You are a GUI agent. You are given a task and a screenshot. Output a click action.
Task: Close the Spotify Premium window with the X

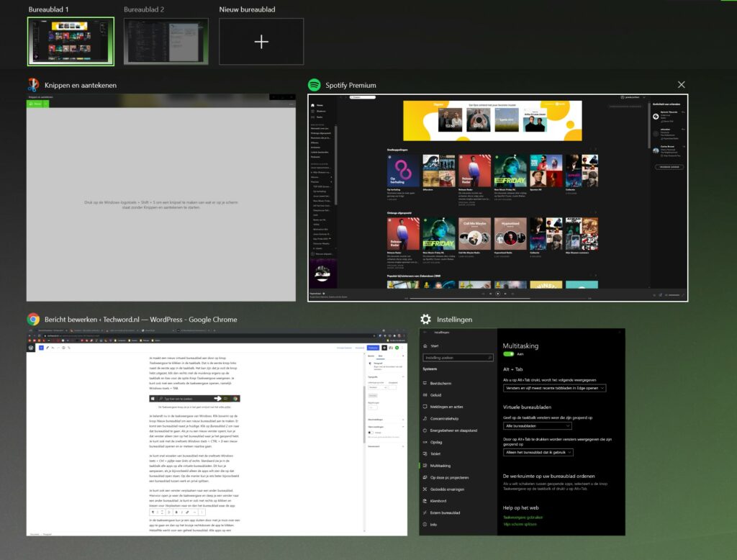tap(681, 85)
